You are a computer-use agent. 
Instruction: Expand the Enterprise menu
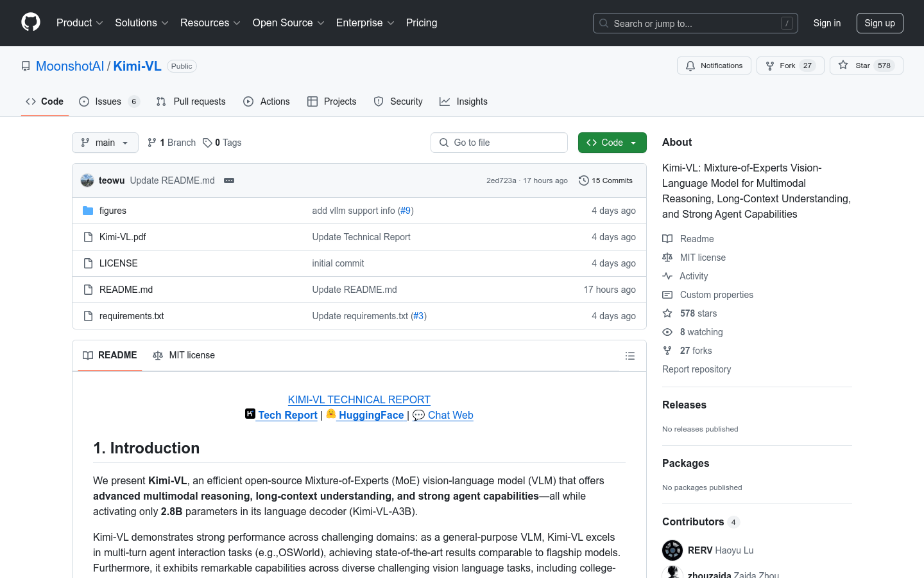[366, 22]
